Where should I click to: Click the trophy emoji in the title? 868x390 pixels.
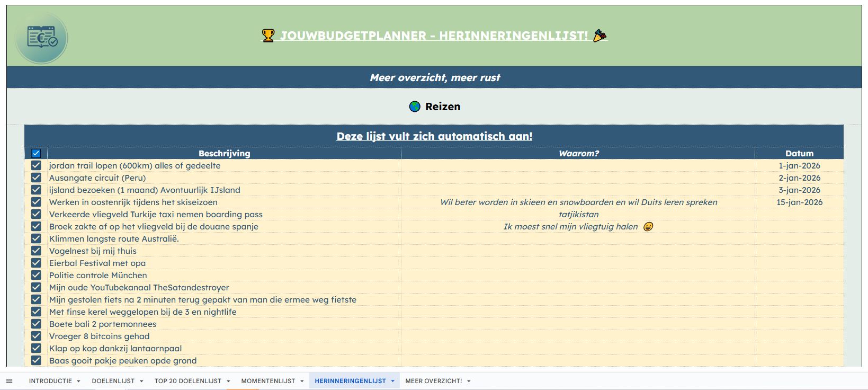click(x=269, y=36)
